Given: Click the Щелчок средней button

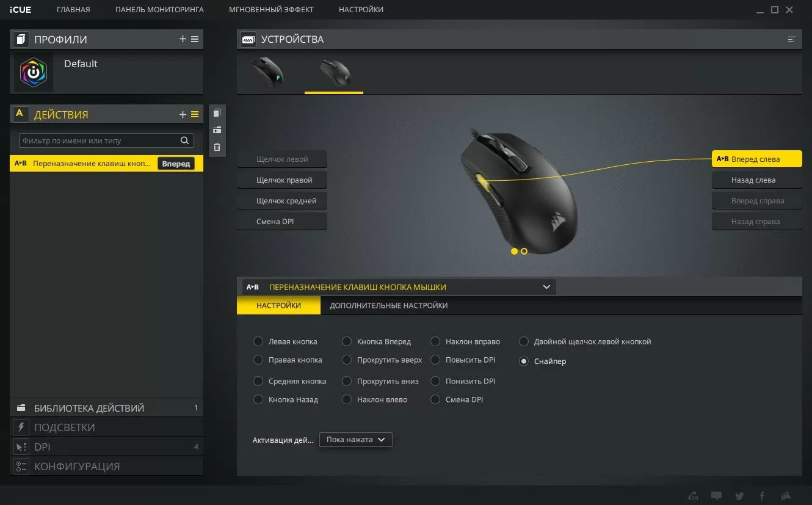Looking at the screenshot, I should pyautogui.click(x=282, y=201).
